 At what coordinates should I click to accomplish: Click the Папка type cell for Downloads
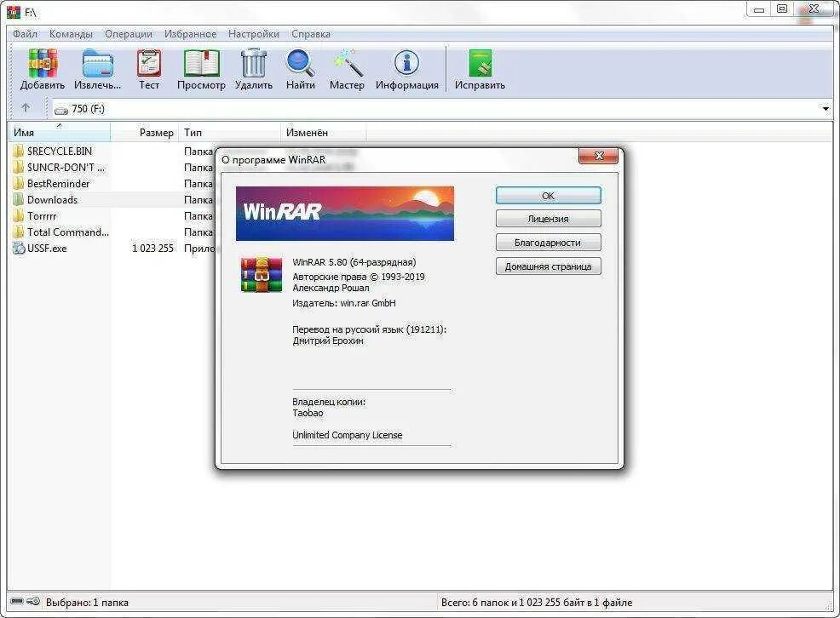tap(198, 199)
